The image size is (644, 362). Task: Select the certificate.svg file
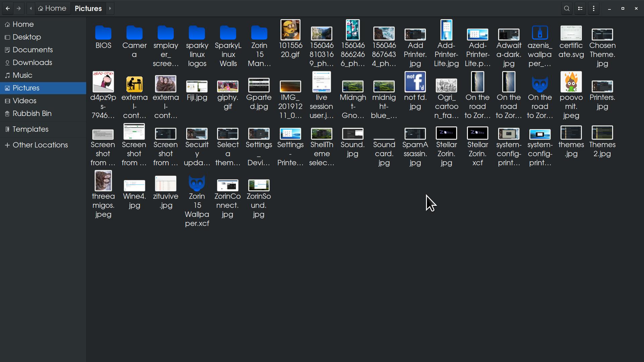pos(571,33)
